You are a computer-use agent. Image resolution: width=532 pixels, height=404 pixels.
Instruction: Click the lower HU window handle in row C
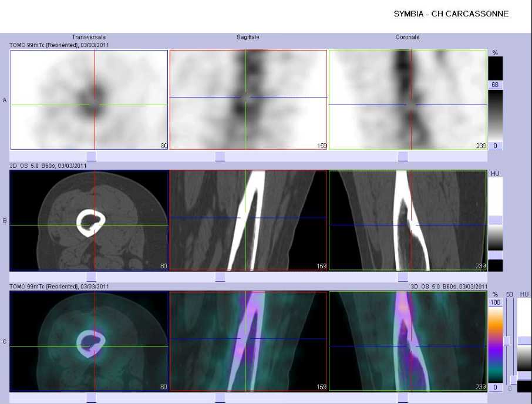[524, 376]
